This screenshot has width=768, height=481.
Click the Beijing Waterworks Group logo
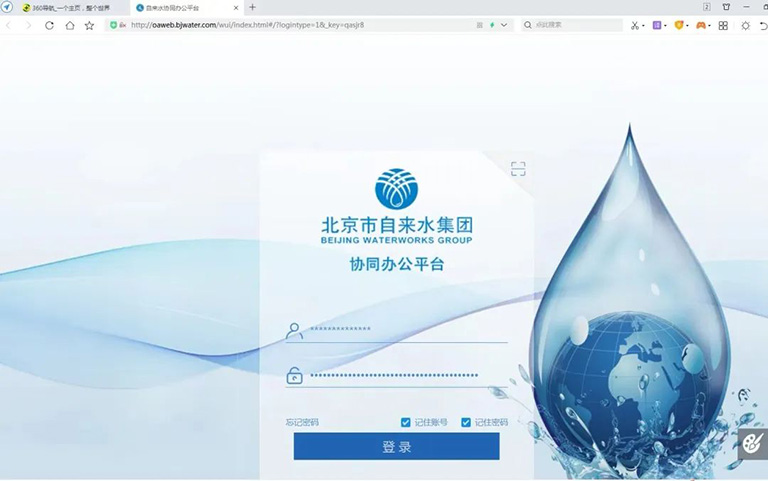(396, 189)
